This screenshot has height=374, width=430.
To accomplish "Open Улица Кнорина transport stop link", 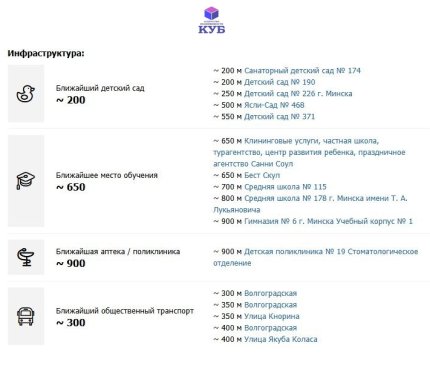I will (272, 316).
